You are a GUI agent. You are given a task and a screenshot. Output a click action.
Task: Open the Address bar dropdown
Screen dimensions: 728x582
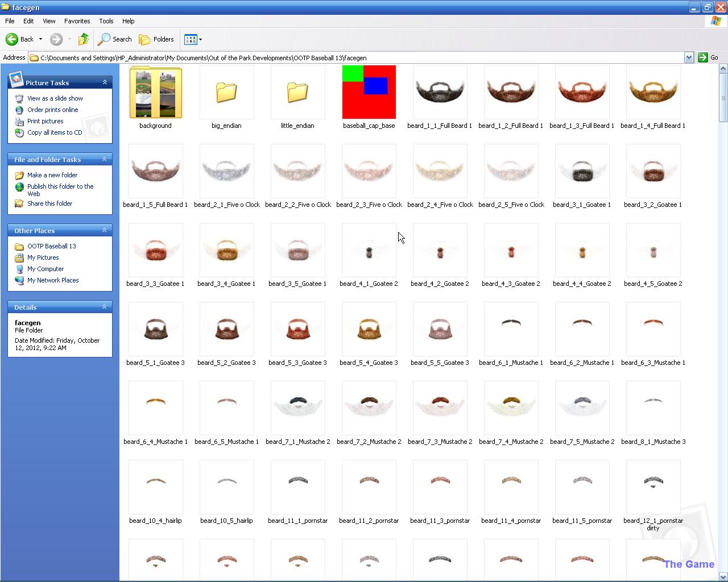(689, 57)
